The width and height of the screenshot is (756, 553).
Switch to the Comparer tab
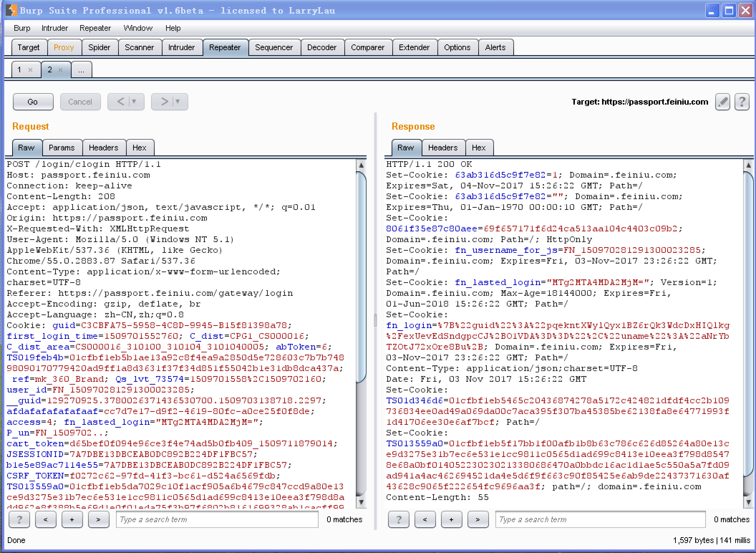click(x=368, y=47)
